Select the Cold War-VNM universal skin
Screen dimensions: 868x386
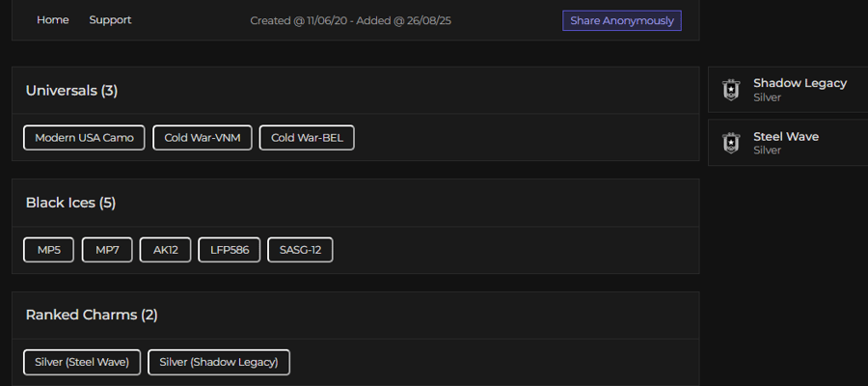pos(203,137)
